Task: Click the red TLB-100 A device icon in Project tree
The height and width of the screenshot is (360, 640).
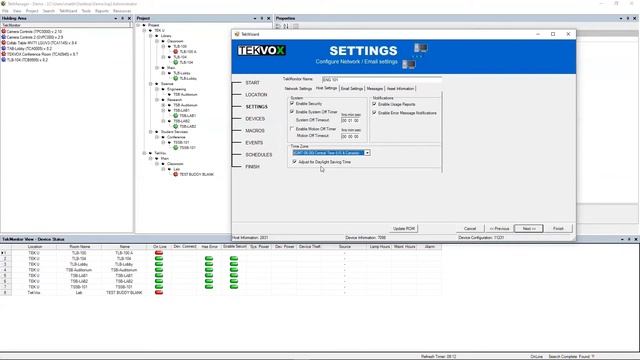Action: pyautogui.click(x=176, y=52)
